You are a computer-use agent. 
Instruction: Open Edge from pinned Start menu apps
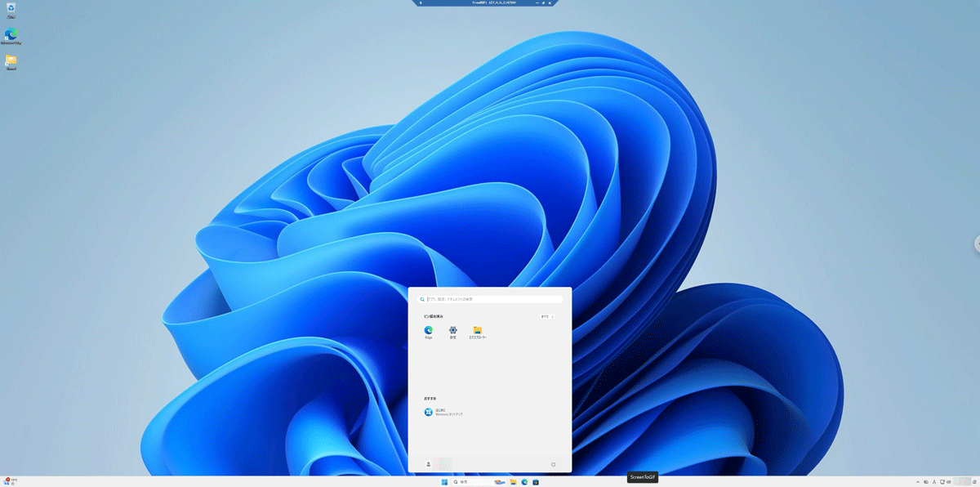429,331
